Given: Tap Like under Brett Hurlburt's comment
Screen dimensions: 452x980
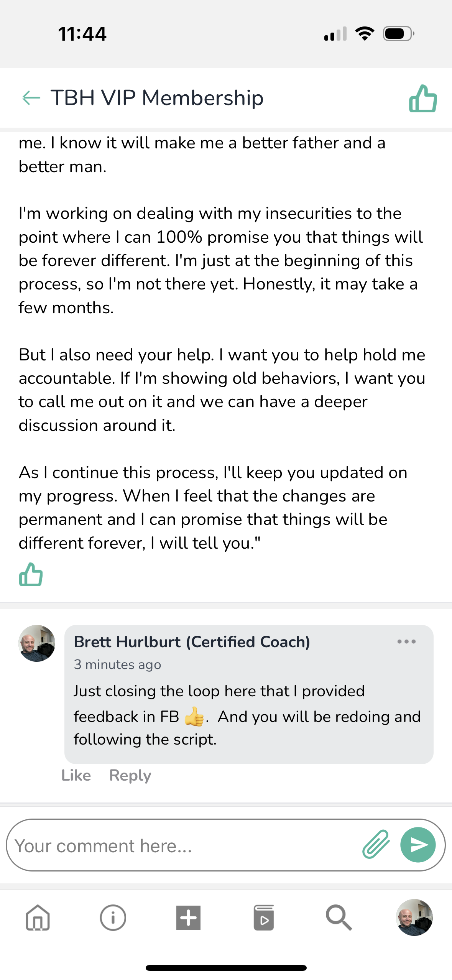Looking at the screenshot, I should pyautogui.click(x=76, y=775).
